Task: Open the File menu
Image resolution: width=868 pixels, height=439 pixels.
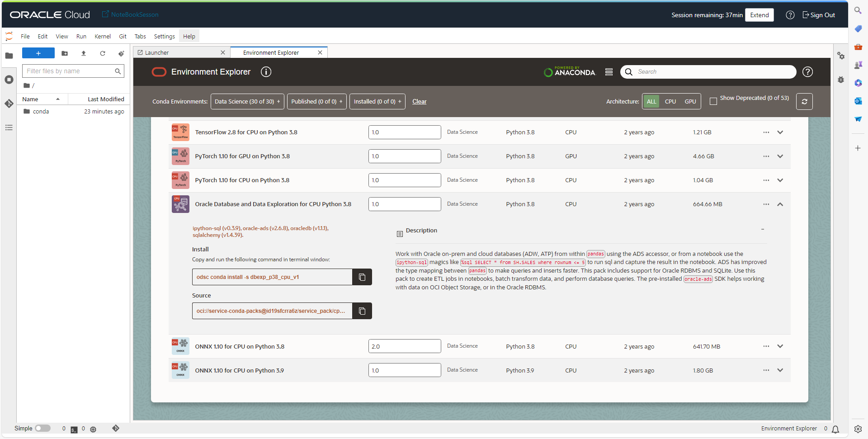Action: tap(25, 37)
